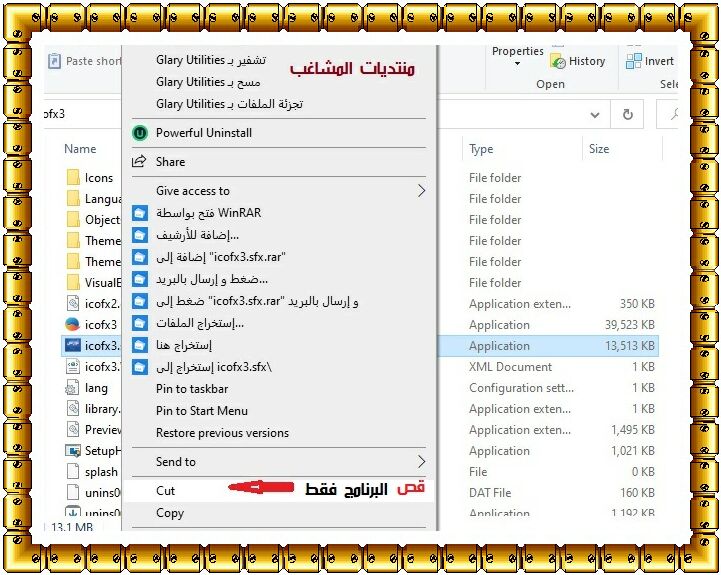Select Restore previous versions

pyautogui.click(x=222, y=433)
